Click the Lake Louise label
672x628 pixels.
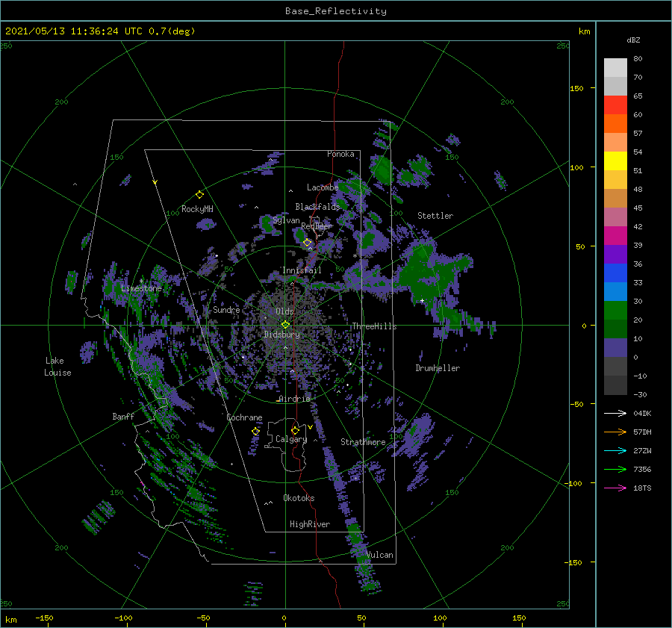[x=57, y=367]
